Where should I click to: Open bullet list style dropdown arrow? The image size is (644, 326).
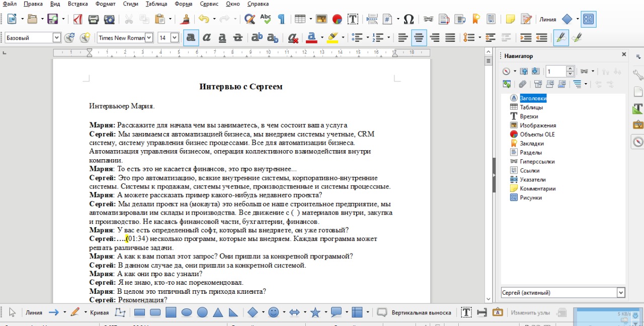pyautogui.click(x=367, y=38)
